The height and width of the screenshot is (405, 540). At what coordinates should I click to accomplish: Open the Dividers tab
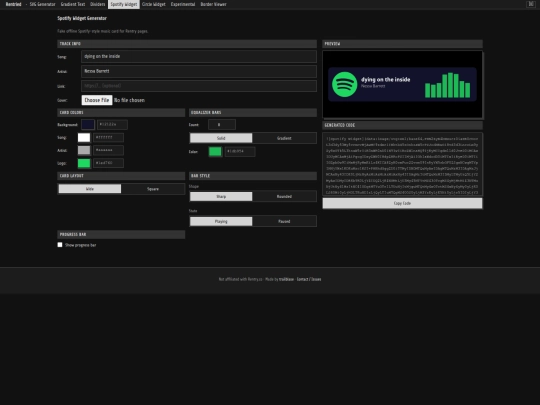pos(97,4)
